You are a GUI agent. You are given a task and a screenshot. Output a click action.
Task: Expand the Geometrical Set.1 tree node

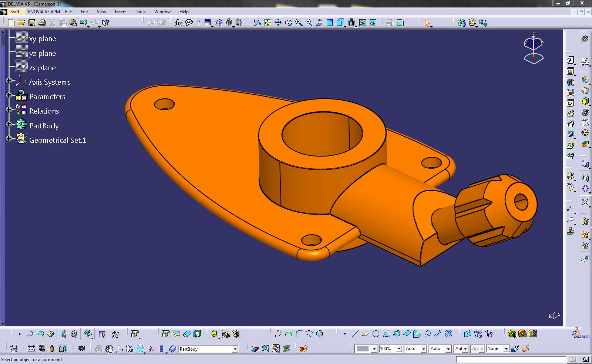pos(9,138)
